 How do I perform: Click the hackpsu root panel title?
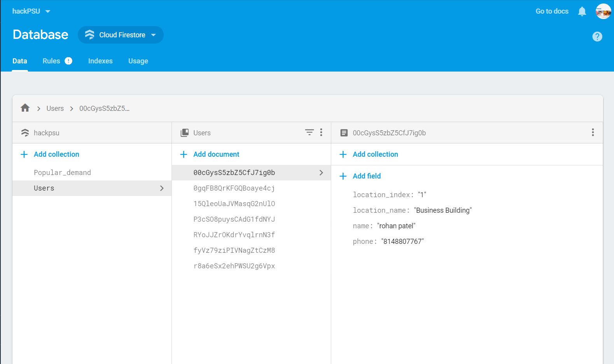pos(47,133)
